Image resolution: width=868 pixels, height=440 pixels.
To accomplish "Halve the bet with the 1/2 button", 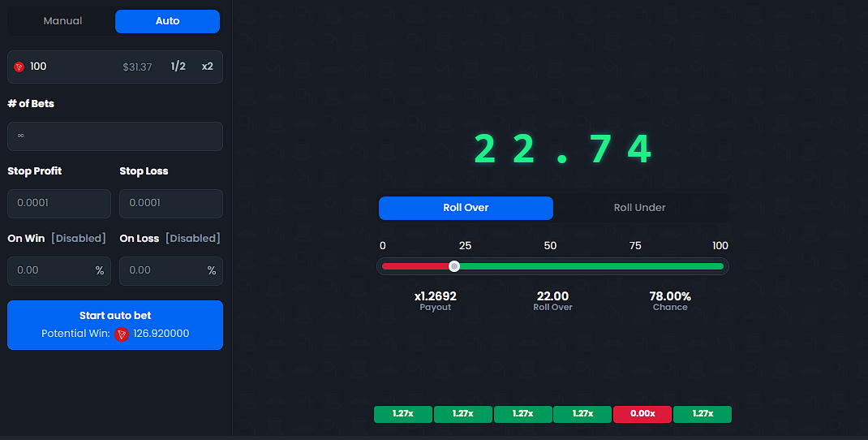I will coord(178,67).
